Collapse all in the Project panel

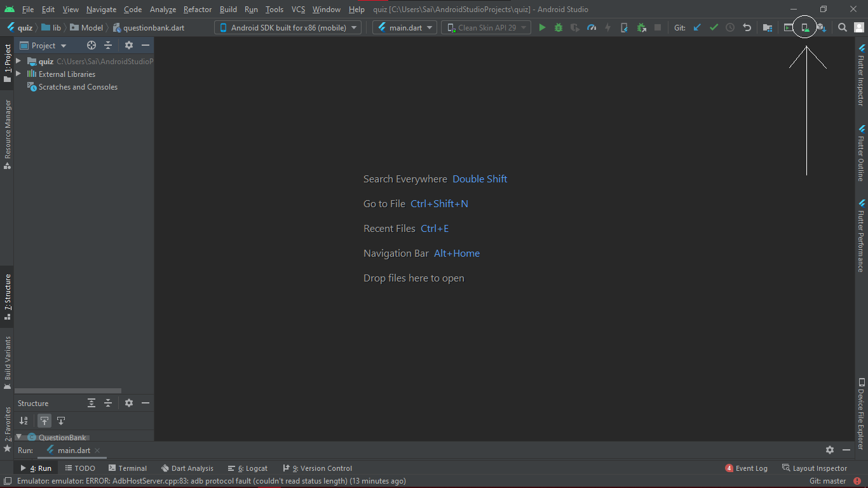(108, 45)
